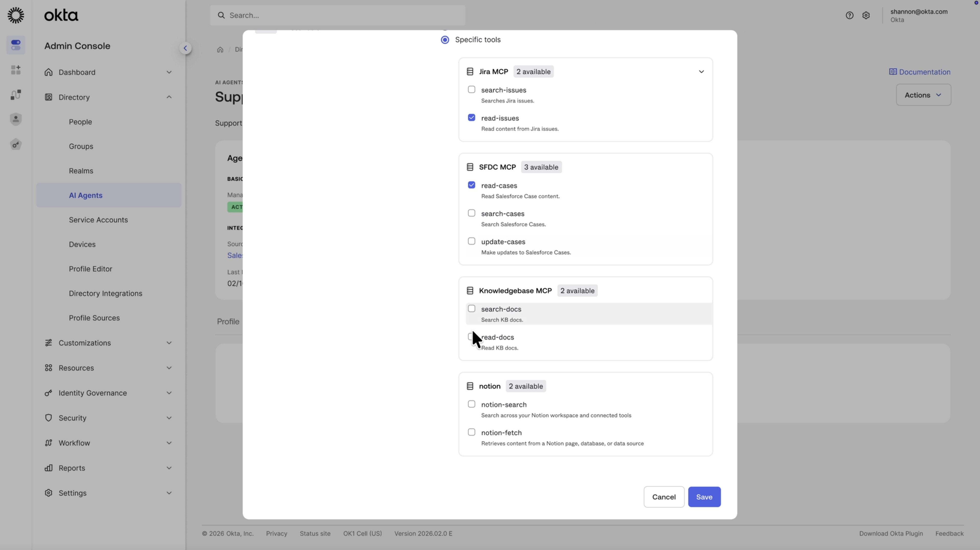Collapse the sidebar with the back chevron
This screenshot has height=550, width=980.
[x=186, y=48]
